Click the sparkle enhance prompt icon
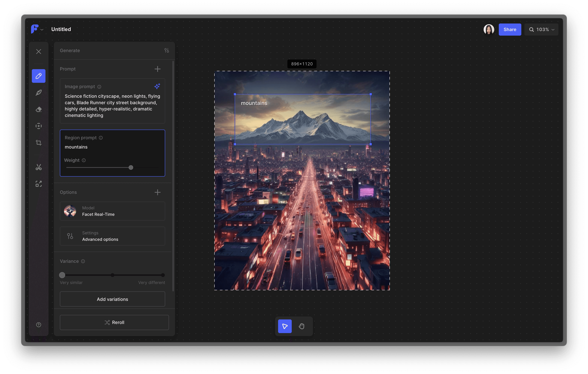The height and width of the screenshot is (374, 588). tap(157, 86)
